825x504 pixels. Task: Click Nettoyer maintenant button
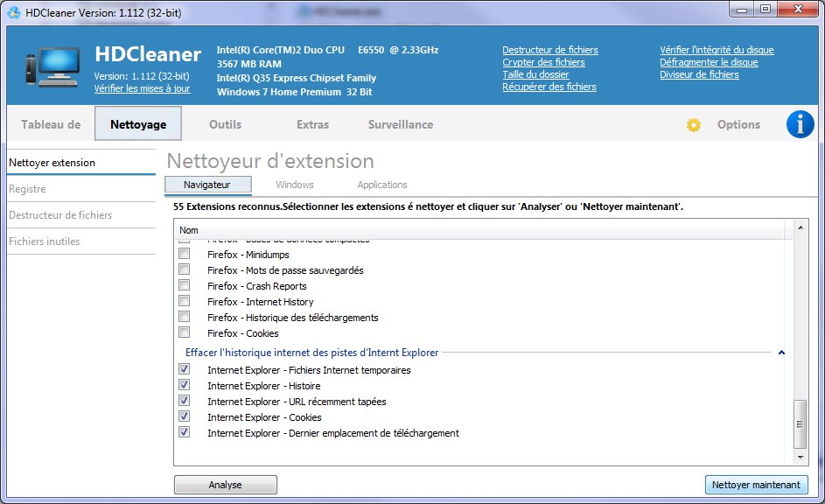coord(756,485)
